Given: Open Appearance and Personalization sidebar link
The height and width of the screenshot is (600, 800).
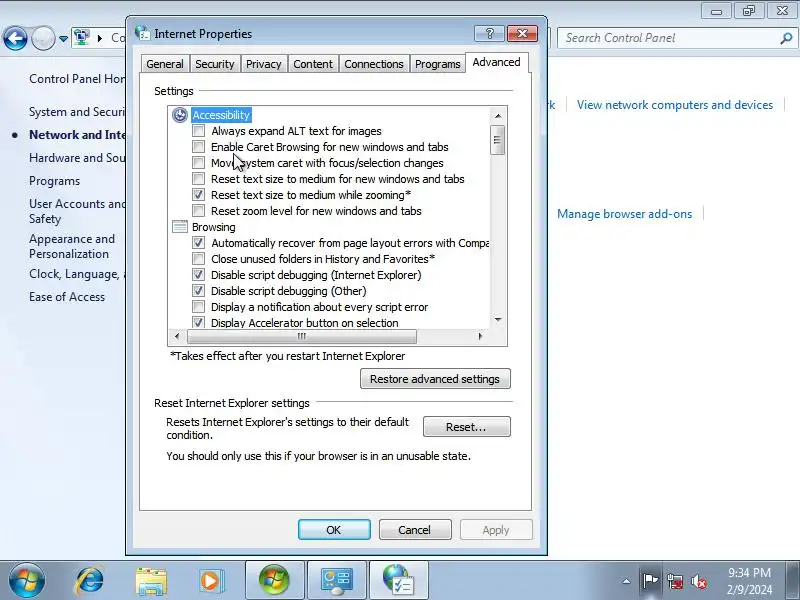Looking at the screenshot, I should 72,246.
